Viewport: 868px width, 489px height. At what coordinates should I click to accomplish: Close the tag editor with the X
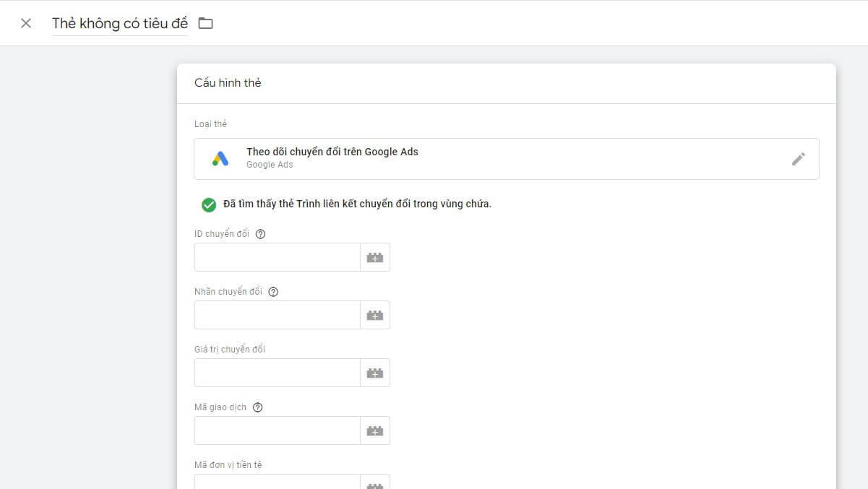[x=25, y=22]
